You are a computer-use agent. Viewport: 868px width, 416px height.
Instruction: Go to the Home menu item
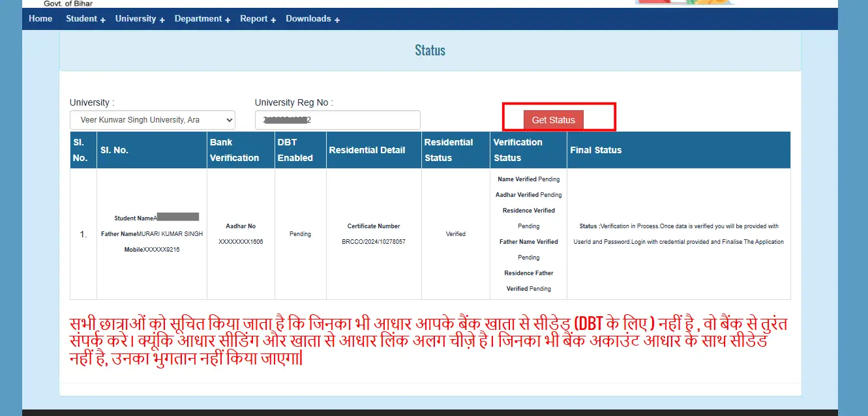tap(40, 18)
